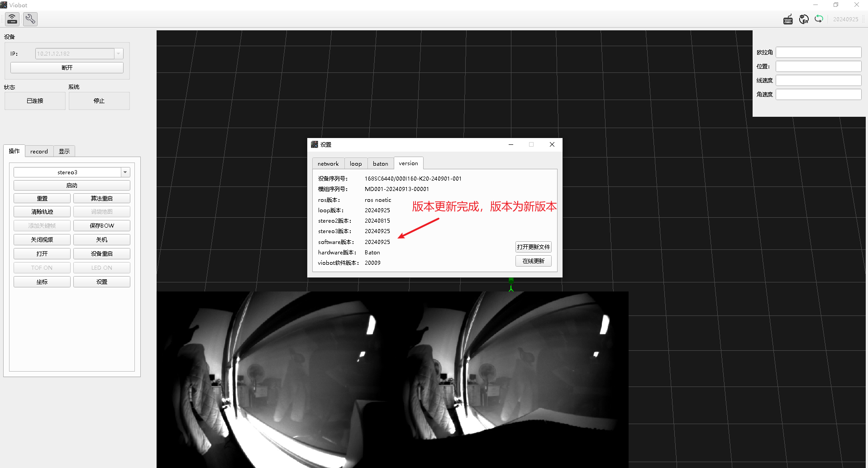Select the version tab in 设置

[x=409, y=163]
